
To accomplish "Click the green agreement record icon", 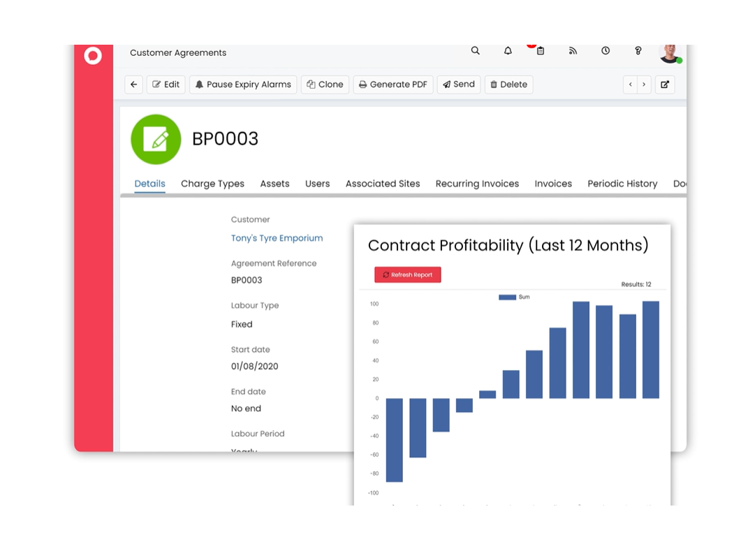I will [x=156, y=140].
